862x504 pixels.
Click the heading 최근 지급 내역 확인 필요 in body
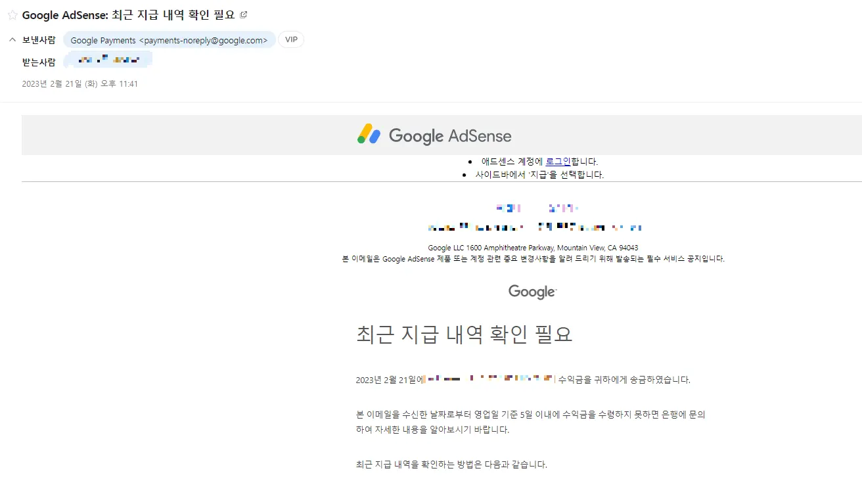click(x=464, y=334)
